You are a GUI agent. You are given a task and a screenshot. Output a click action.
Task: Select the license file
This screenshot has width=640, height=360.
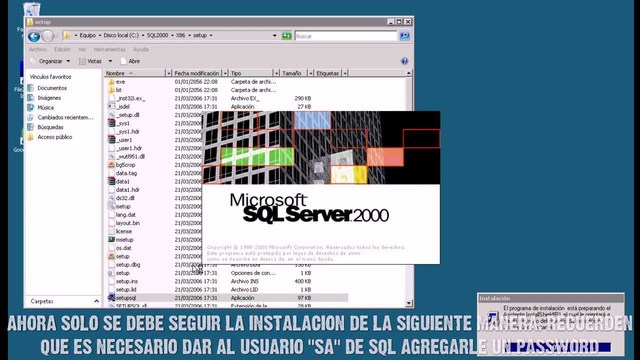(x=124, y=231)
